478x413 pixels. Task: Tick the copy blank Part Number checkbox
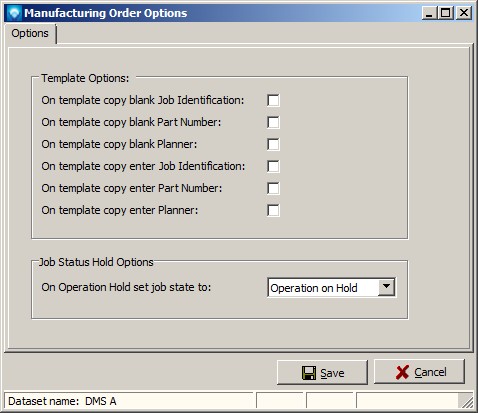pos(273,122)
